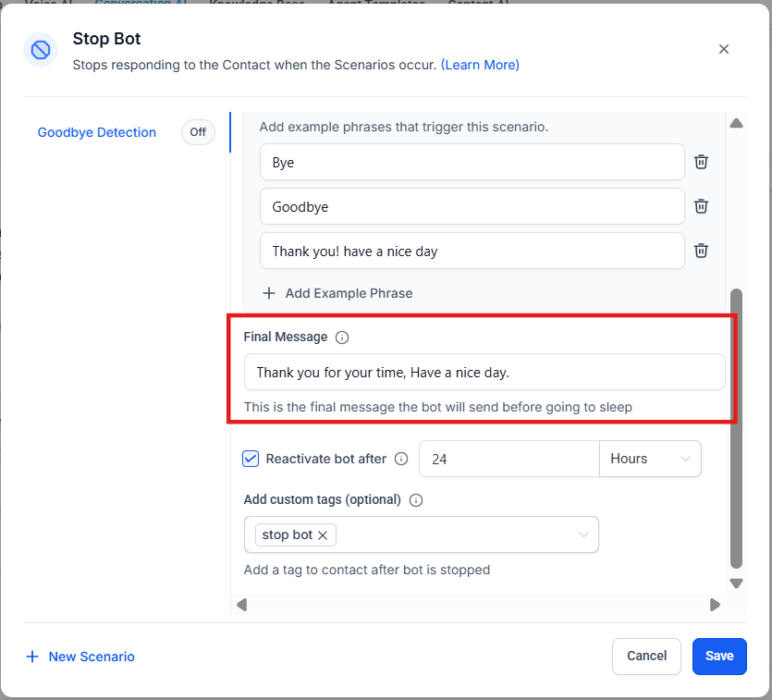The height and width of the screenshot is (700, 772).
Task: Click the vertical scrollbar down arrow
Action: pyautogui.click(x=737, y=583)
